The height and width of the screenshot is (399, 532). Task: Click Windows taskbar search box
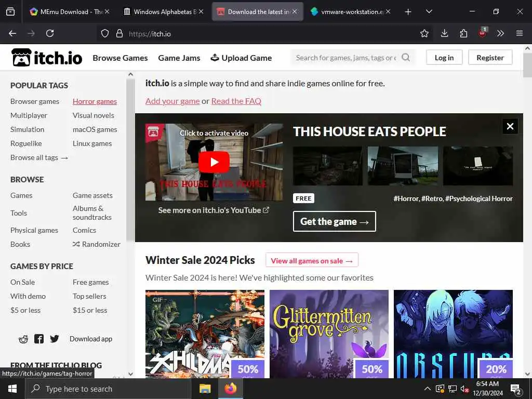(108, 389)
